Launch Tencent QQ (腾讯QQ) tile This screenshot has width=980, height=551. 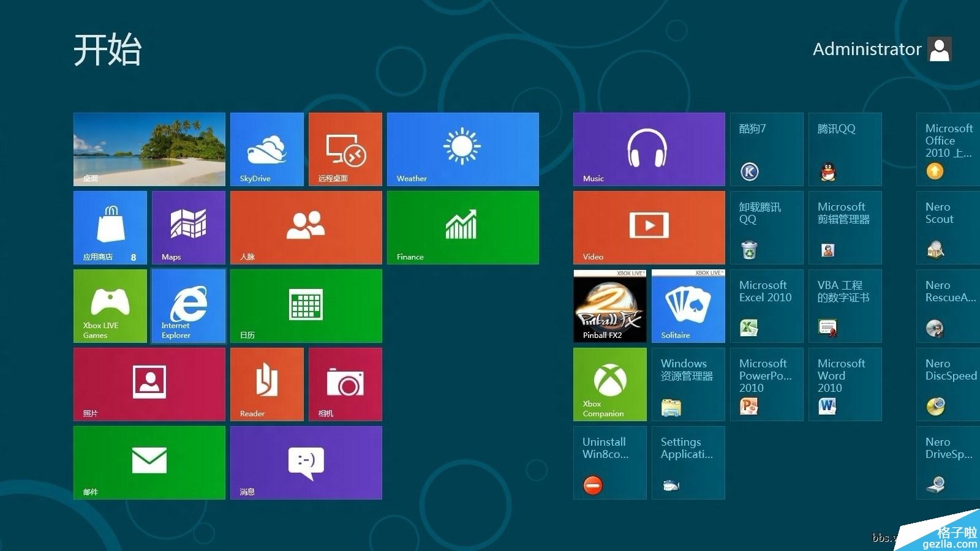(845, 149)
